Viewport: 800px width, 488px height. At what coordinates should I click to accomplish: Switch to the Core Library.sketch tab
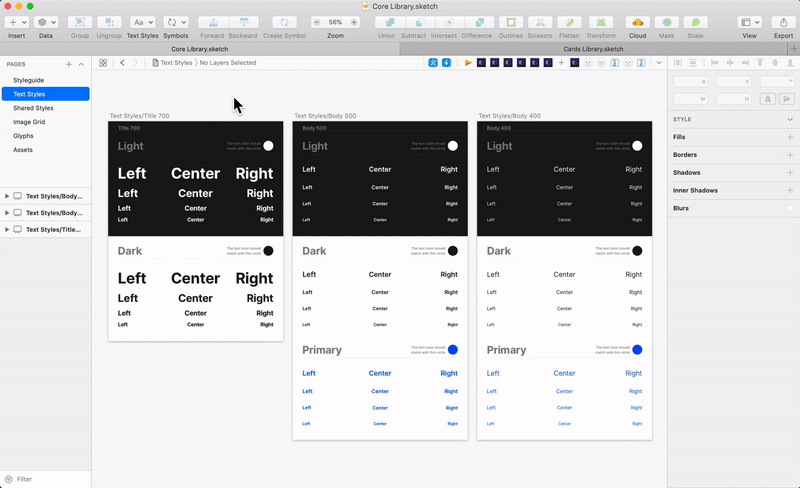point(199,49)
